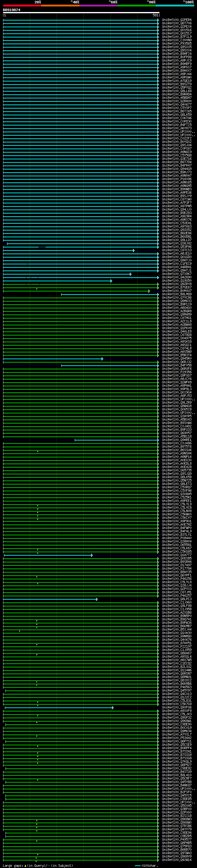This screenshot has width=197, height=868.
Task: Select hit label UniRef100_P93565
Action: [176, 43]
